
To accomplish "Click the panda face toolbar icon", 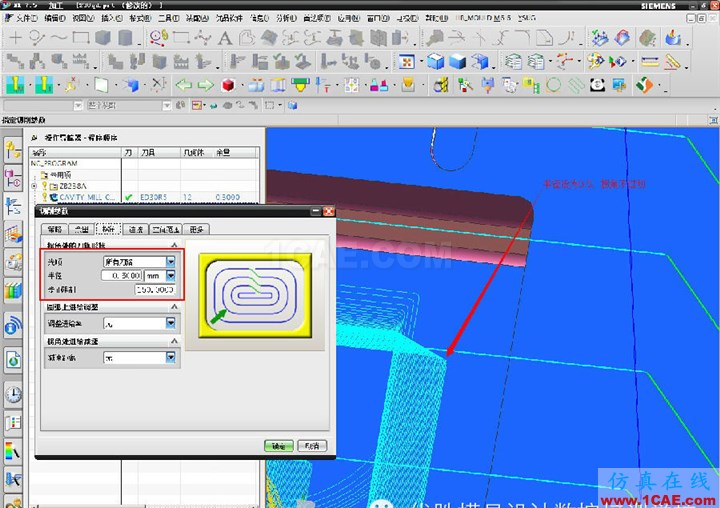I will click(x=597, y=85).
